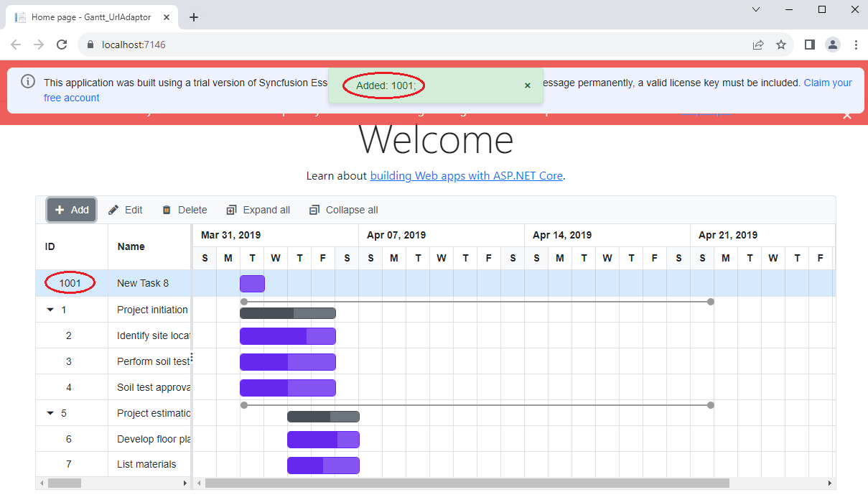868x500 pixels.
Task: Click the Expand all icon
Action: click(x=231, y=210)
